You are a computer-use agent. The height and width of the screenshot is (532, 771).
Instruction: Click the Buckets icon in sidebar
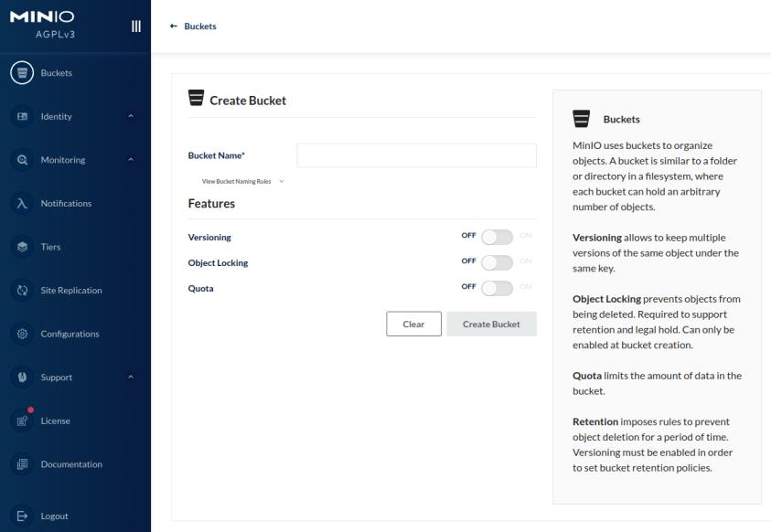(x=22, y=73)
